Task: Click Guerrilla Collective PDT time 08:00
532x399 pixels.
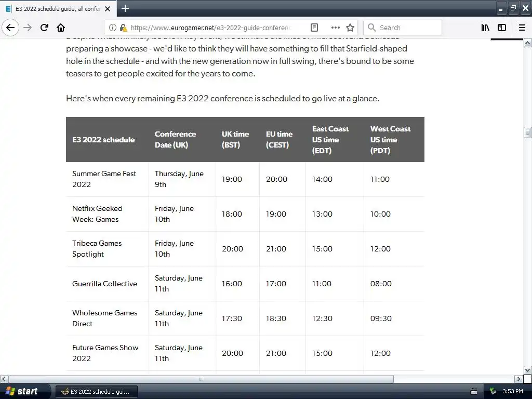Action: (x=381, y=284)
